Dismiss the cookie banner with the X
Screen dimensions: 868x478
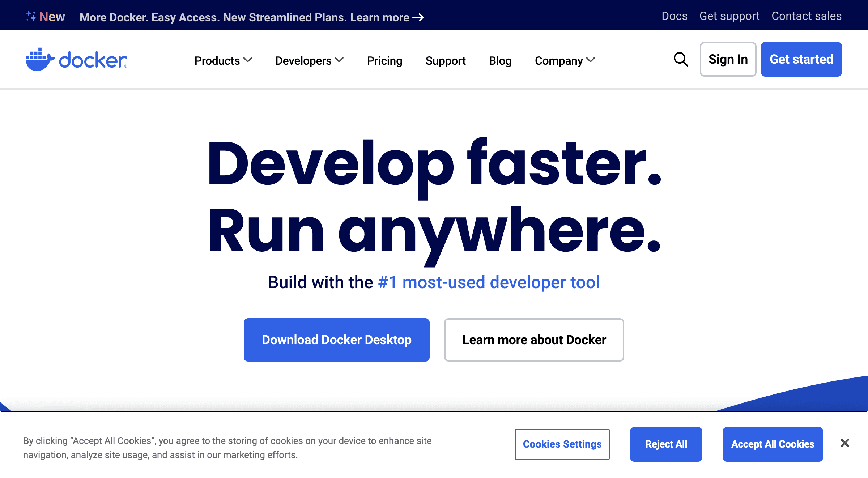pos(845,443)
